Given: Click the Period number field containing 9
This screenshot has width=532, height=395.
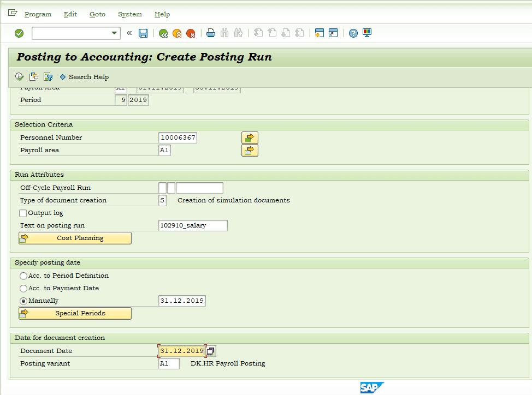Looking at the screenshot, I should pyautogui.click(x=121, y=100).
